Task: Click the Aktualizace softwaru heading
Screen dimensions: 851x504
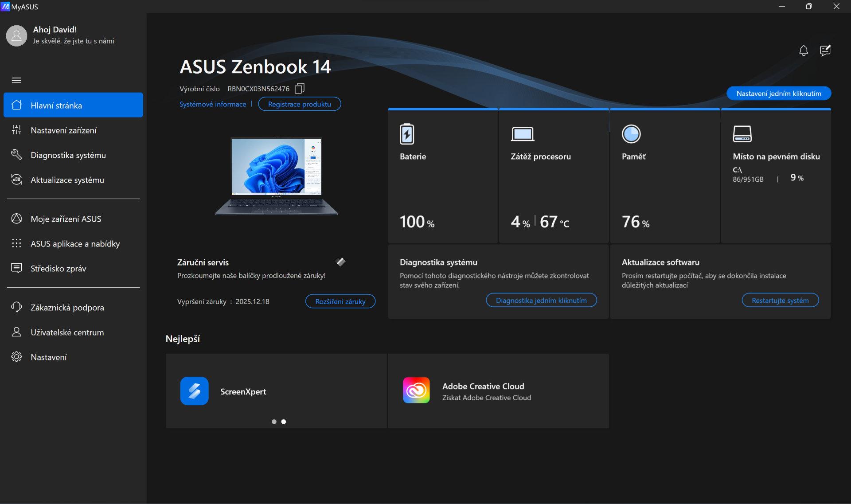Action: coord(660,262)
